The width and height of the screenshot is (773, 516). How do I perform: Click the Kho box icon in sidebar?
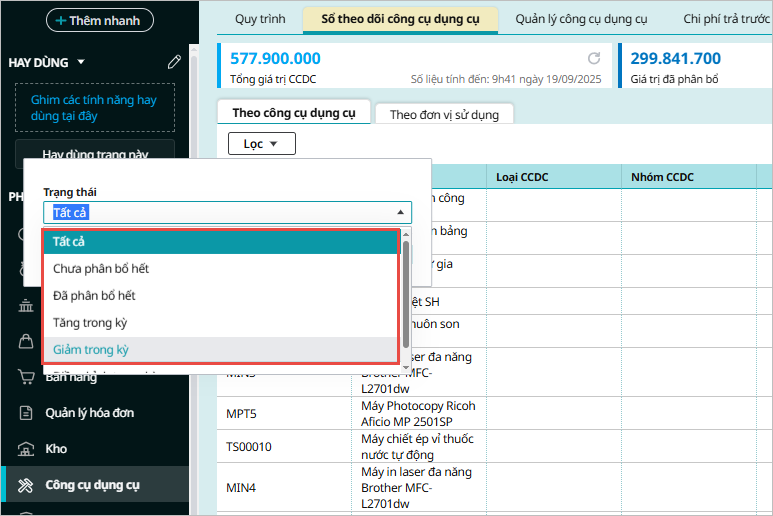tap(25, 449)
